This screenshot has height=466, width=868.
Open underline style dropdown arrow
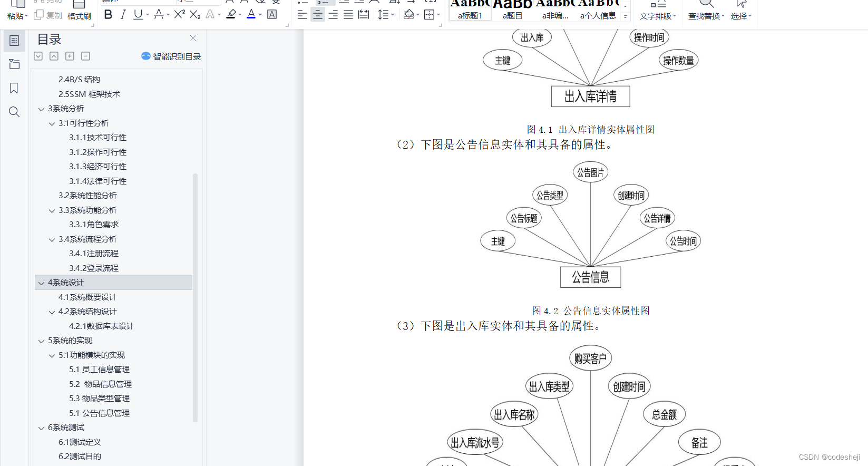[148, 15]
